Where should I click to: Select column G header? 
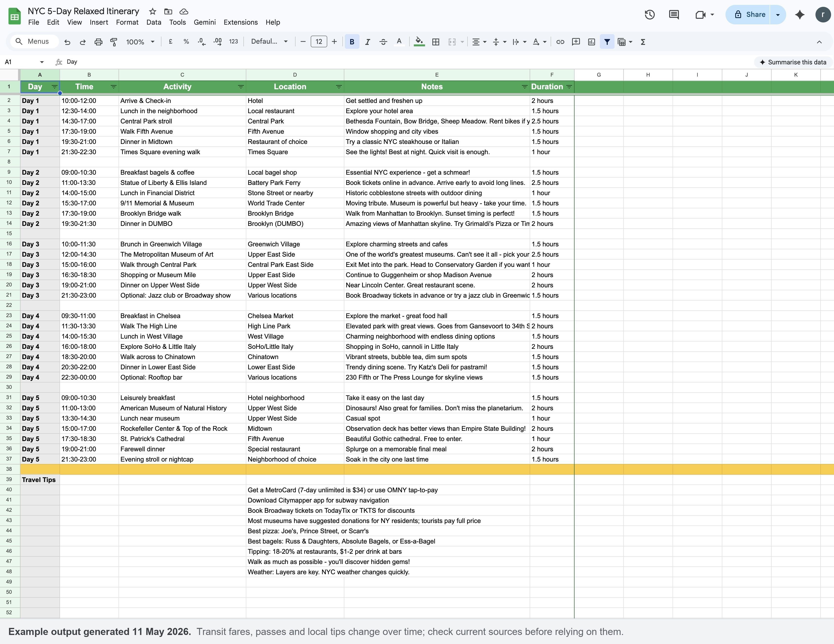tap(599, 75)
